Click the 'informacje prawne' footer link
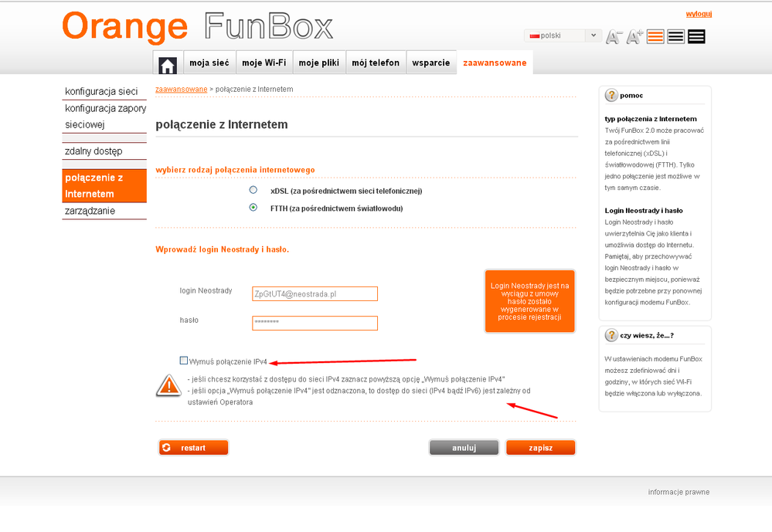Screen dimensions: 772x532 coord(678,492)
